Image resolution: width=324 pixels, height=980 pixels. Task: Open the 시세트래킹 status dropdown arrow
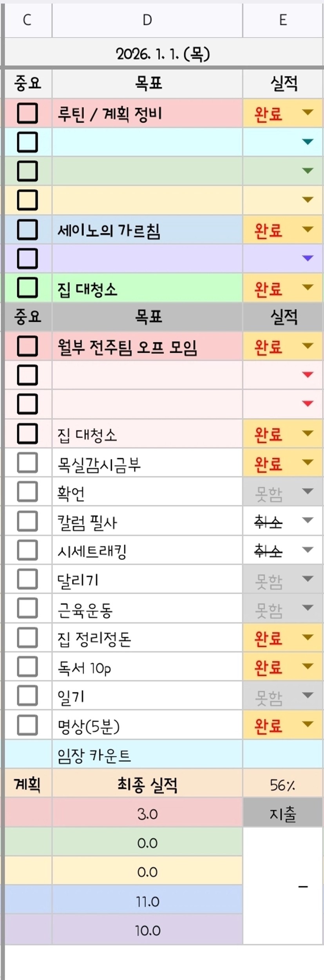click(308, 550)
